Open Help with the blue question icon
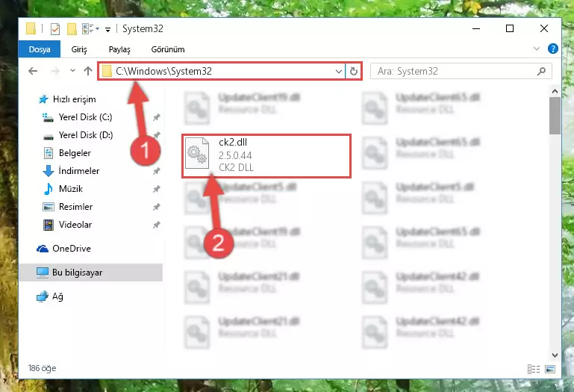The height and width of the screenshot is (392, 574). (x=553, y=49)
